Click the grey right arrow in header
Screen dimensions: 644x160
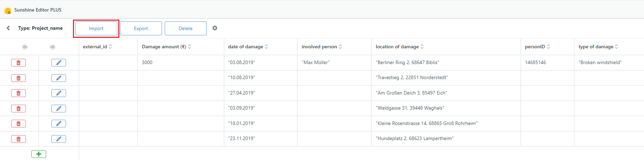[52, 47]
